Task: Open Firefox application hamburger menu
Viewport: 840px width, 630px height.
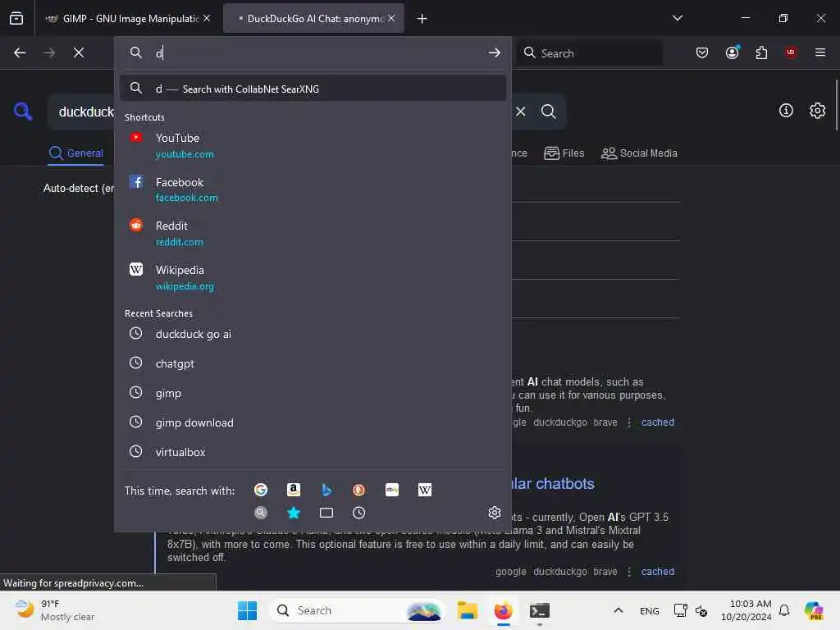Action: (x=819, y=52)
